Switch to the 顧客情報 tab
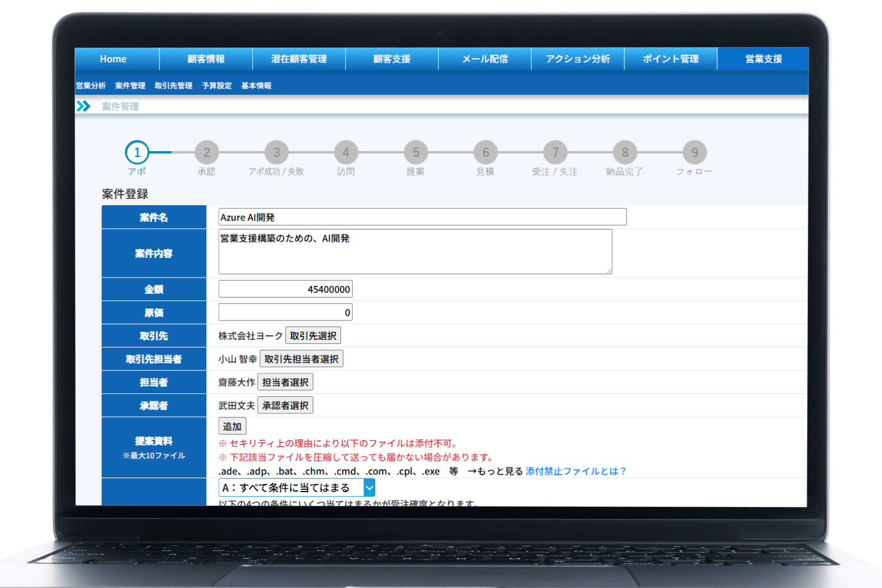 [x=206, y=59]
